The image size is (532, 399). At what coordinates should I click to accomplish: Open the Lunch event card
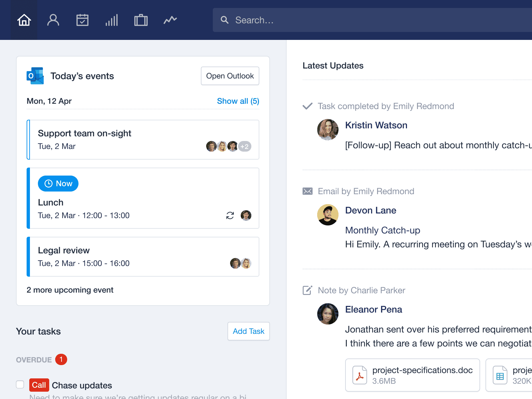click(143, 198)
